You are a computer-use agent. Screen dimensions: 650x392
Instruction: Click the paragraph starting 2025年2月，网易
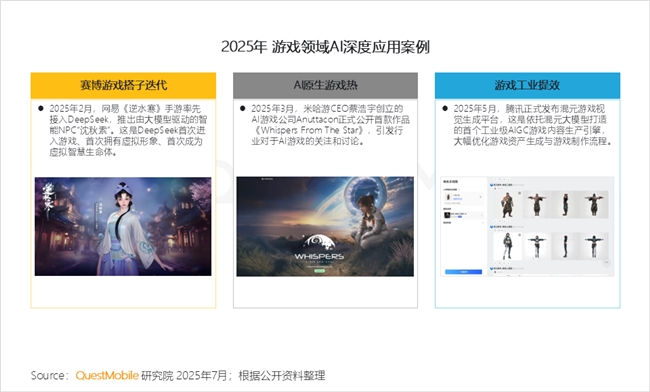point(128,131)
